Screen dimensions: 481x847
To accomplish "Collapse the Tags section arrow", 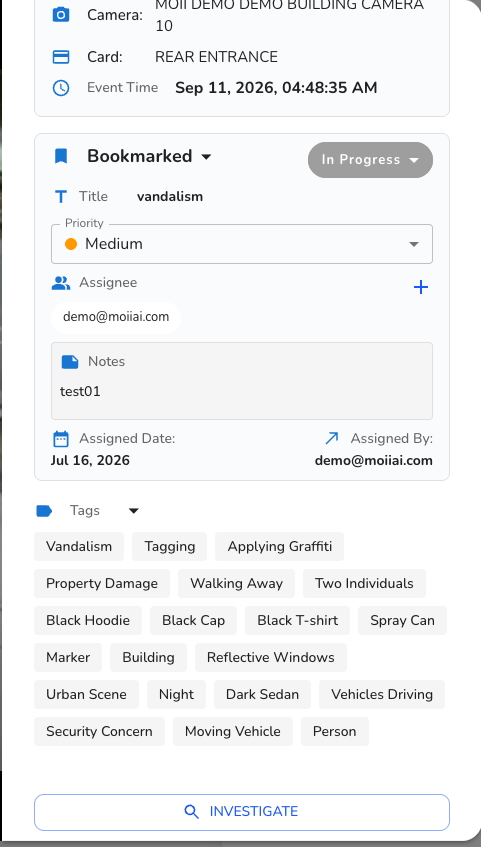I will [x=133, y=510].
